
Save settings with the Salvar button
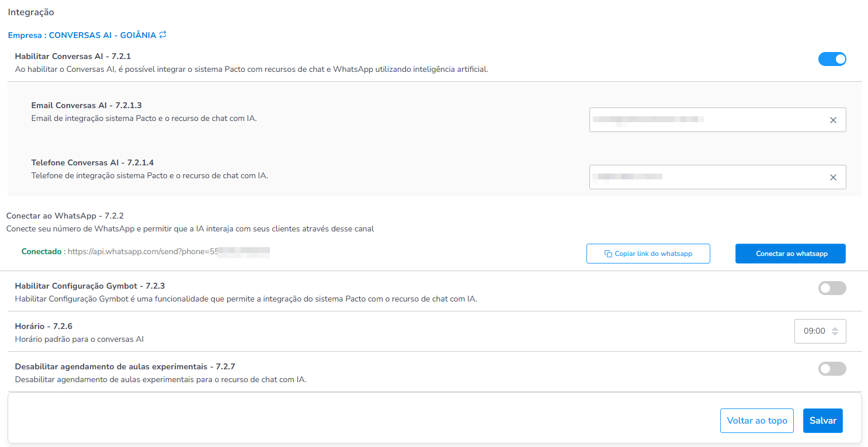[x=822, y=421]
